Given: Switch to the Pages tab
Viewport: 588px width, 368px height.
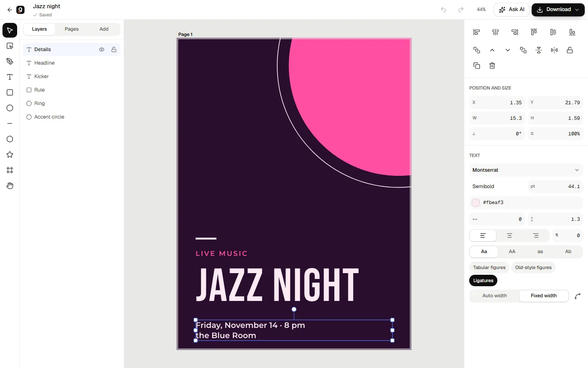Looking at the screenshot, I should 71,29.
